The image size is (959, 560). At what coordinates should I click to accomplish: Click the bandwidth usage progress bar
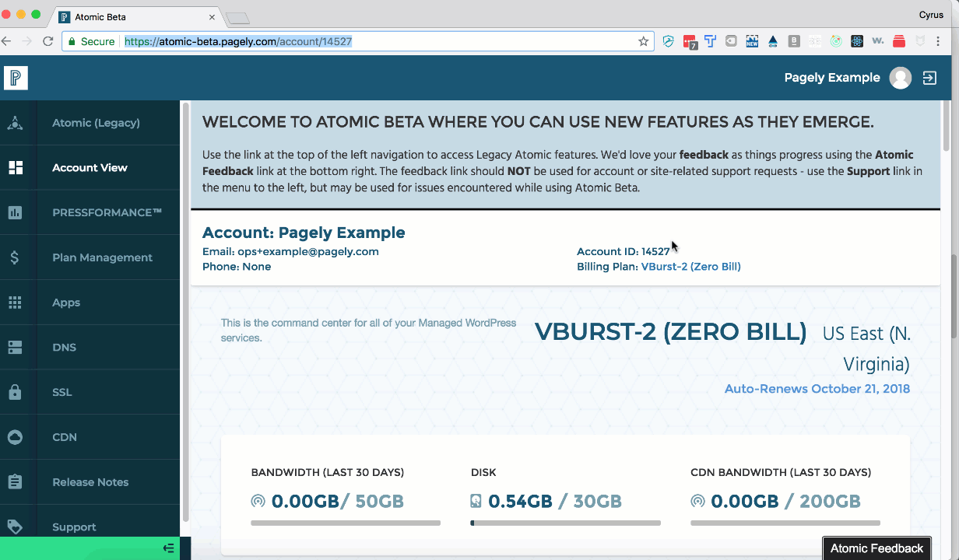[346, 523]
